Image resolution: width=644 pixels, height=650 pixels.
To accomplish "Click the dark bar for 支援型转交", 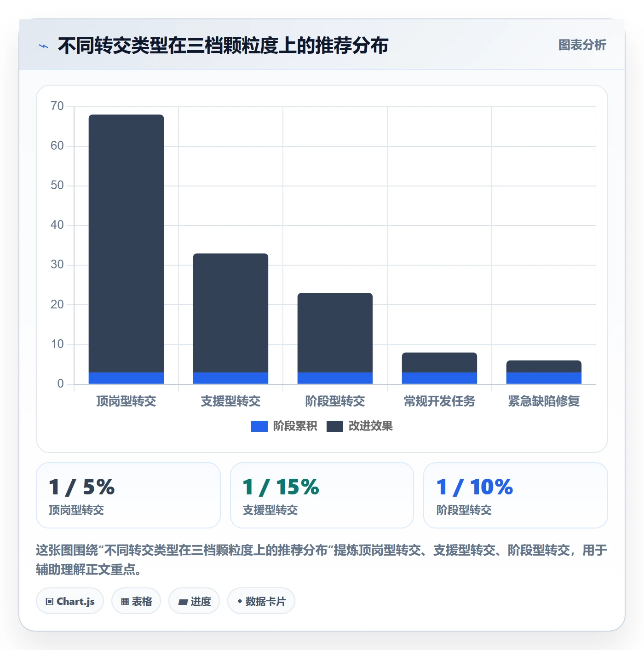I will 230,313.
